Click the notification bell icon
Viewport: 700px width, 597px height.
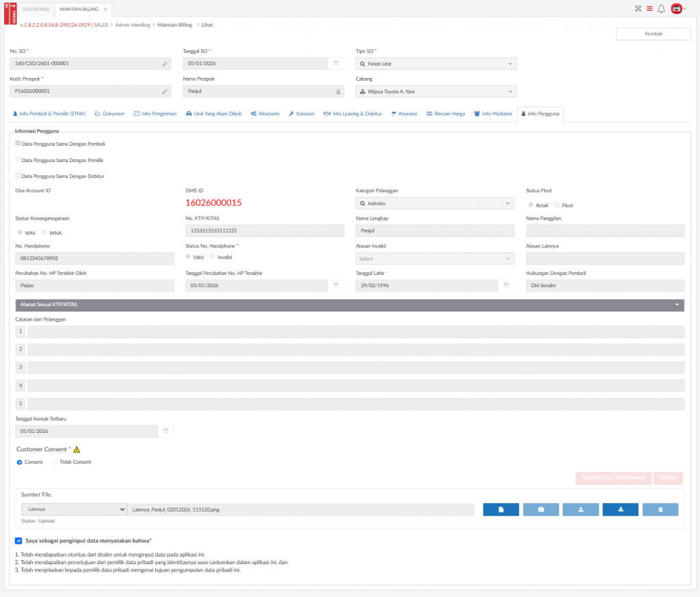click(660, 9)
